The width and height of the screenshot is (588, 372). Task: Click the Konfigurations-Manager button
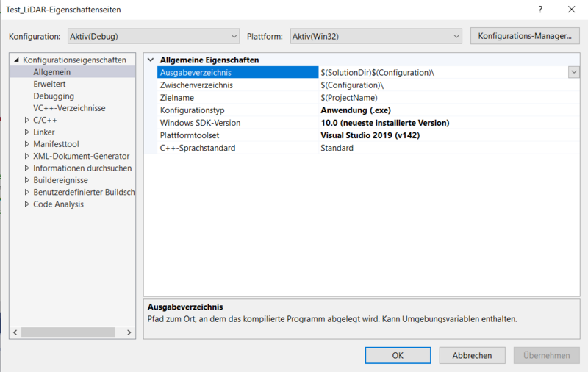pos(525,36)
